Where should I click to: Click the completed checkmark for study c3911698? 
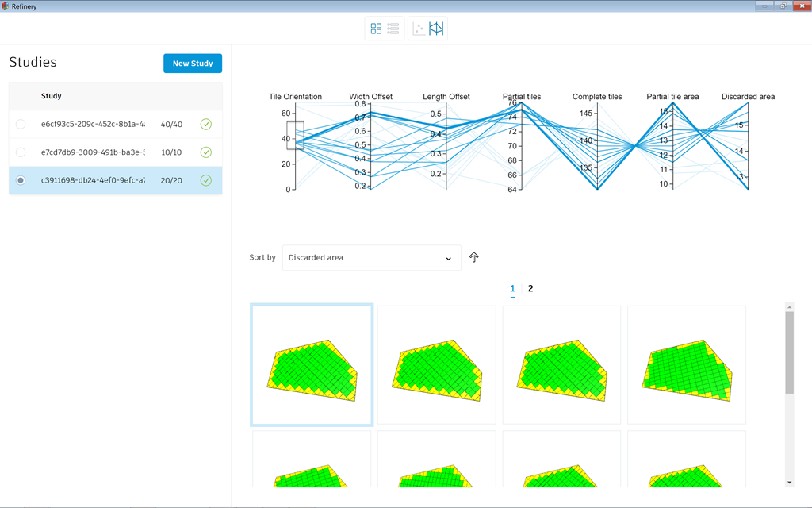206,180
